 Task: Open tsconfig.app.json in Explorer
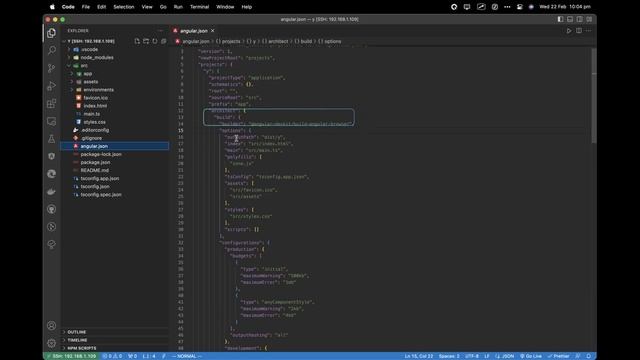115,178
